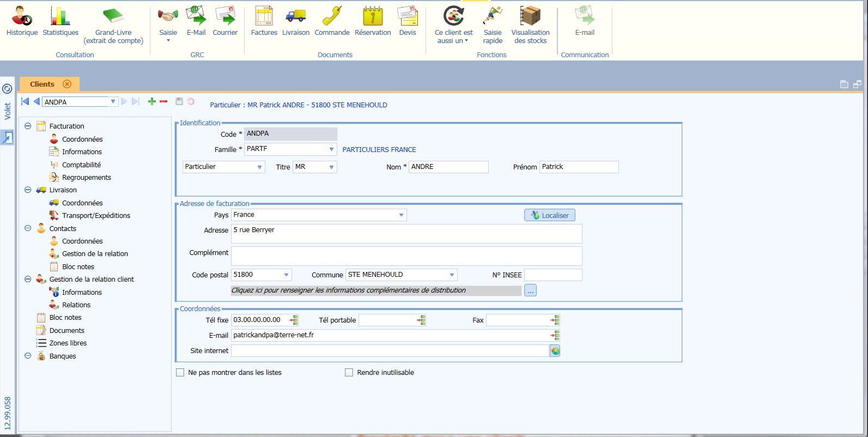This screenshot has height=437, width=868.
Task: Open the Code postal 51800 dropdown
Action: tap(286, 275)
